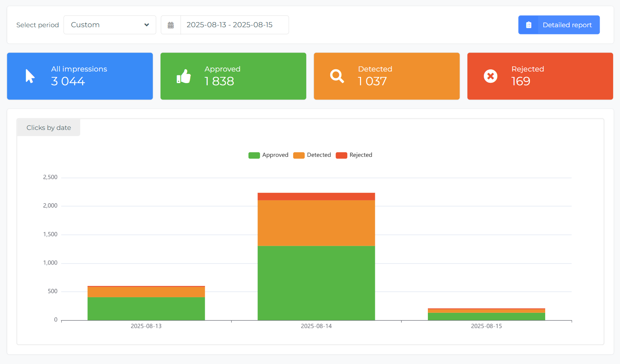Click the thumbs-up icon in Approved card
Image resolution: width=620 pixels, height=364 pixels.
coord(183,76)
